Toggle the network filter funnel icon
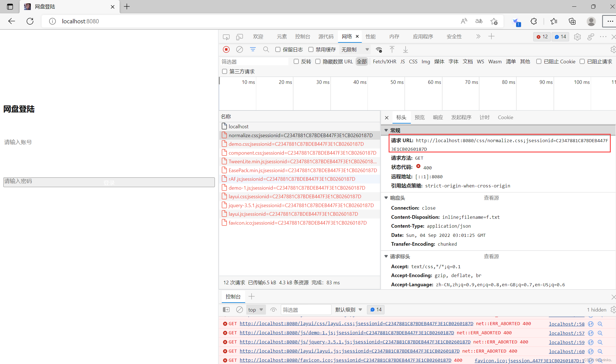The width and height of the screenshot is (616, 364). (253, 49)
